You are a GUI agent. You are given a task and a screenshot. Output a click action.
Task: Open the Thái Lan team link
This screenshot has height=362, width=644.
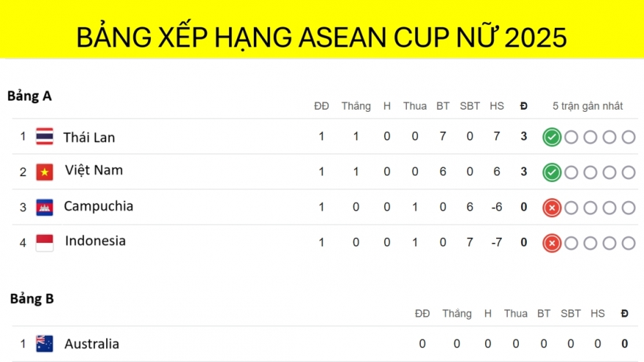tap(89, 137)
